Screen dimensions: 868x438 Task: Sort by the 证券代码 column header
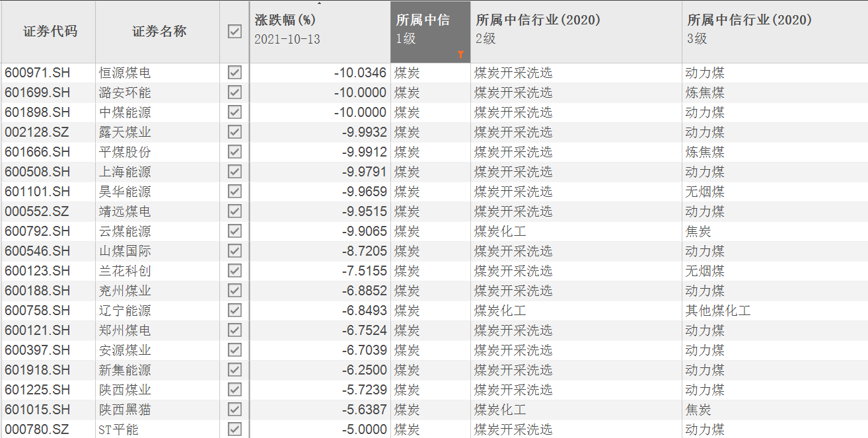click(x=49, y=32)
